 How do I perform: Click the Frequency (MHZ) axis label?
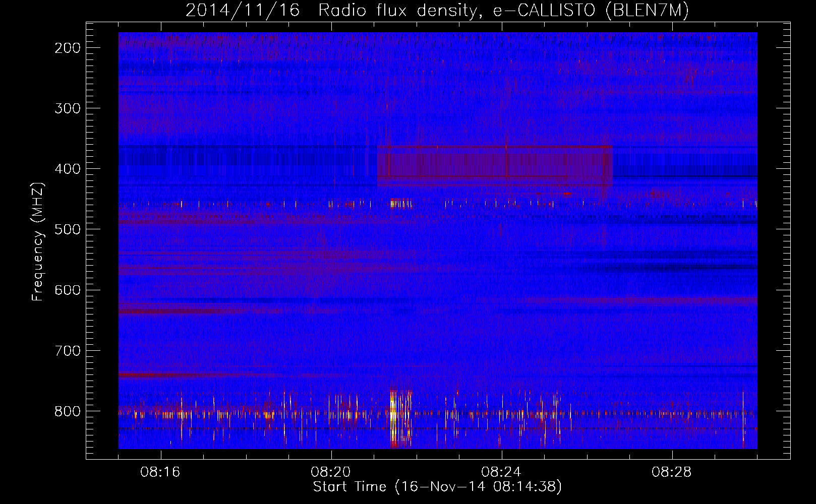(x=38, y=242)
